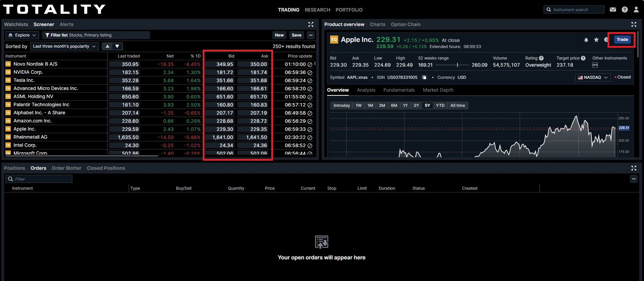
Task: Show info for Target price help icon
Action: [583, 58]
